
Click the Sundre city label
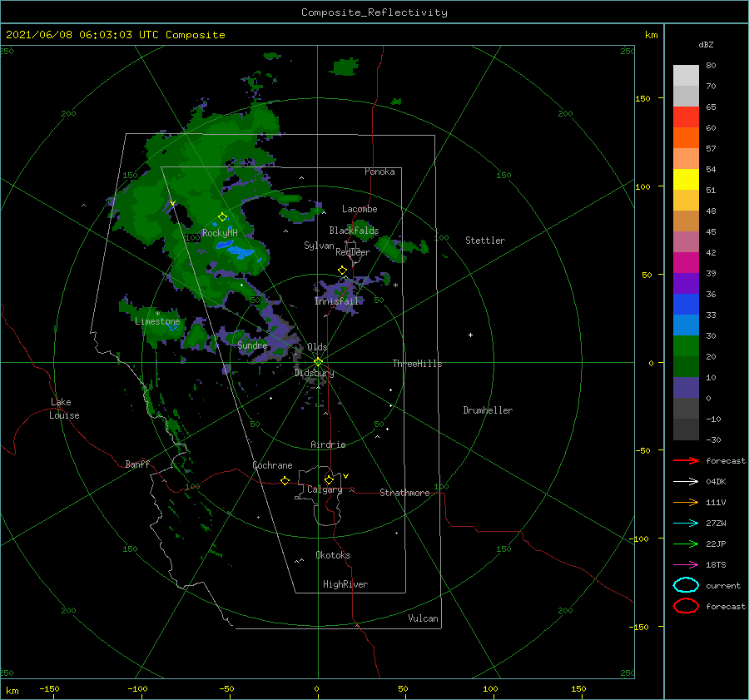pos(252,345)
